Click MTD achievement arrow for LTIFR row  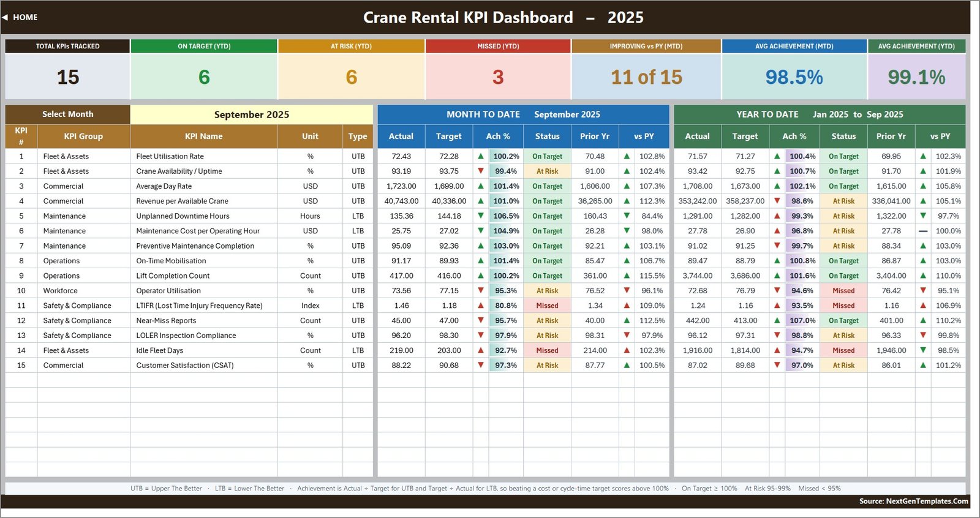(x=481, y=306)
